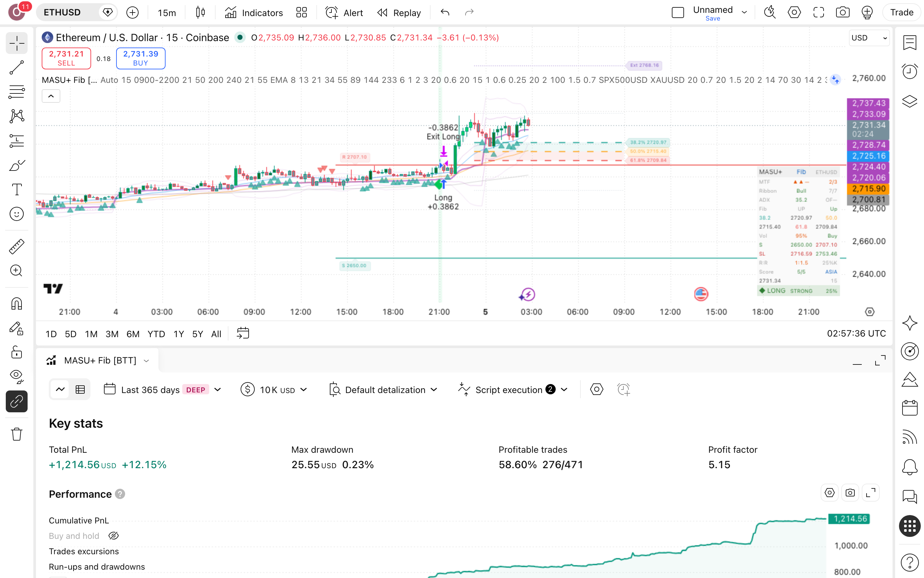Click the 2,731.21 SELL price button
Viewport: 924px width, 578px height.
coord(66,58)
